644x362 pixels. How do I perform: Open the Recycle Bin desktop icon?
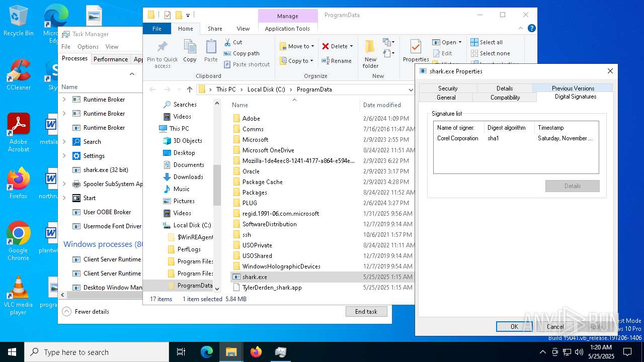click(18, 22)
